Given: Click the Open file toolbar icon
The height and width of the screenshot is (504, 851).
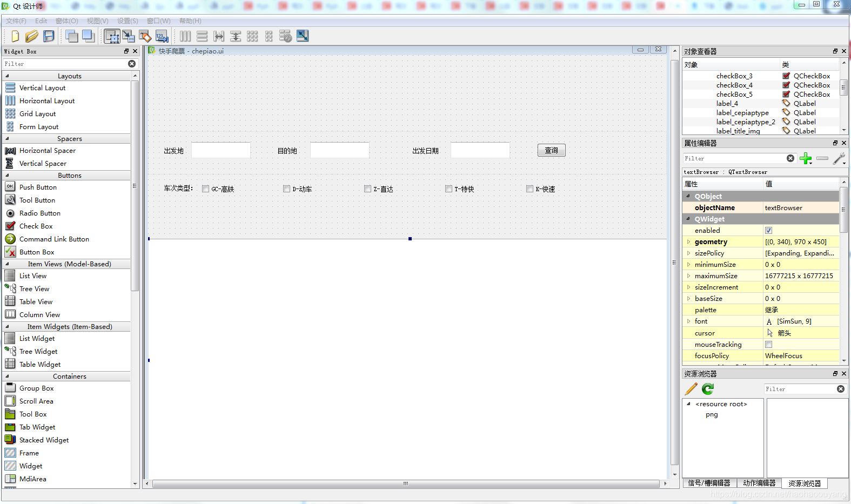Looking at the screenshot, I should click(32, 36).
